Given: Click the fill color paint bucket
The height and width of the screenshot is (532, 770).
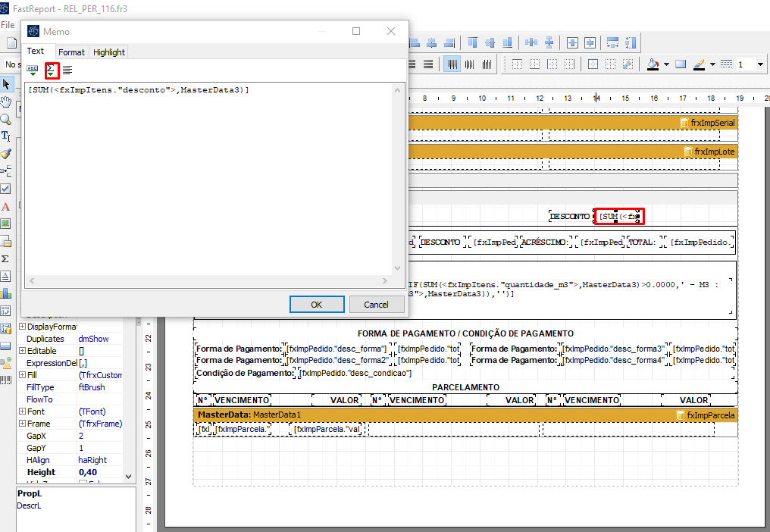Looking at the screenshot, I should tap(653, 64).
